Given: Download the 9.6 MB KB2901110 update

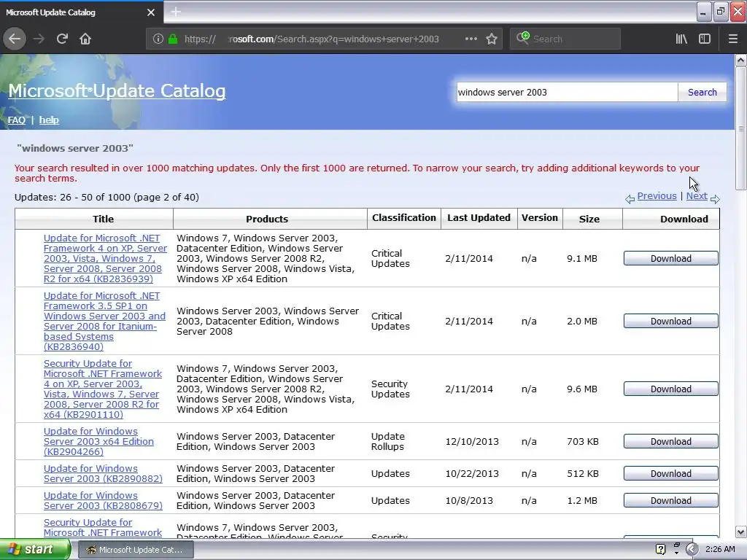Looking at the screenshot, I should point(671,389).
